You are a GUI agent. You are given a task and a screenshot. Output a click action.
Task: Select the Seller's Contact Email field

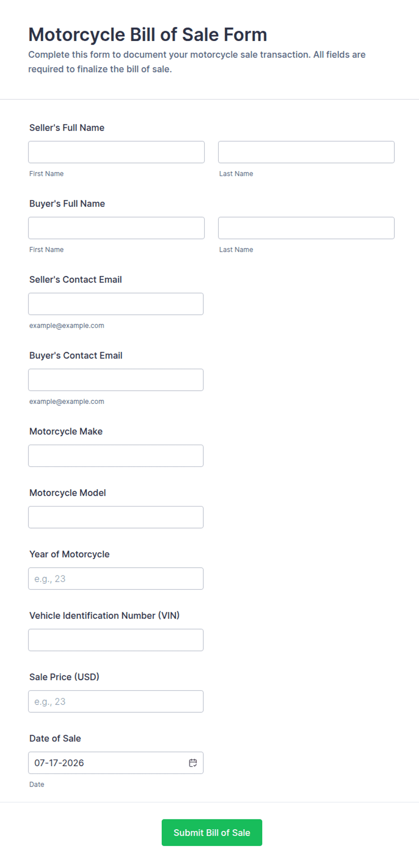(x=116, y=304)
